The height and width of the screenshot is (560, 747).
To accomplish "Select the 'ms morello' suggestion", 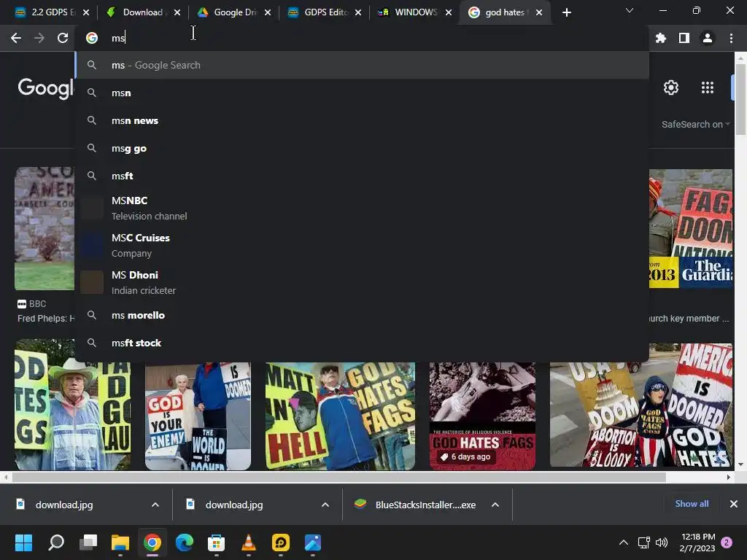I will pyautogui.click(x=362, y=315).
